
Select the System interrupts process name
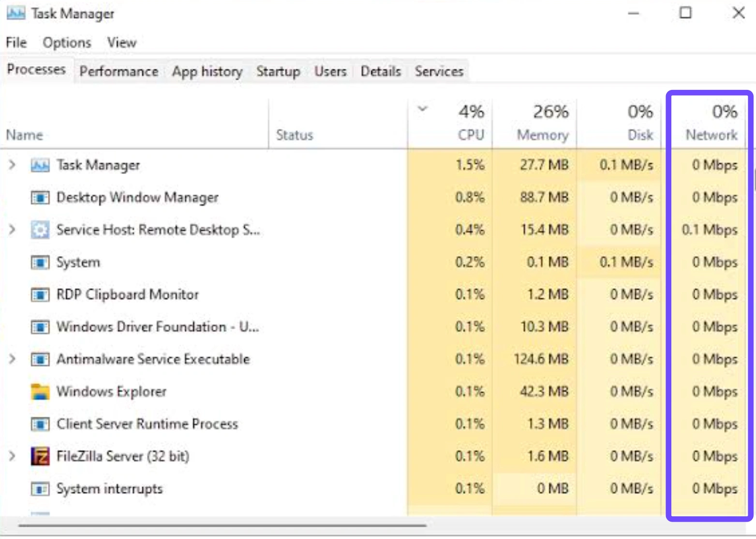[109, 489]
